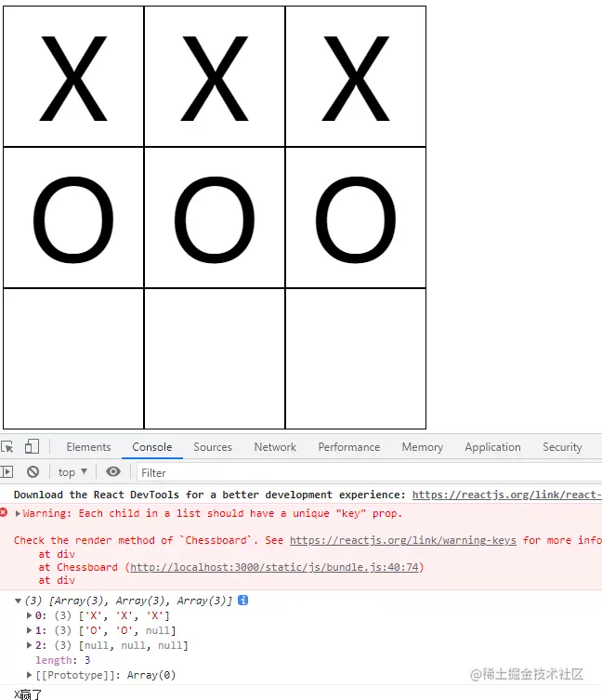This screenshot has height=700, width=602.
Task: Open the reactjs.org/link/react- DevTools link
Action: coord(507,495)
